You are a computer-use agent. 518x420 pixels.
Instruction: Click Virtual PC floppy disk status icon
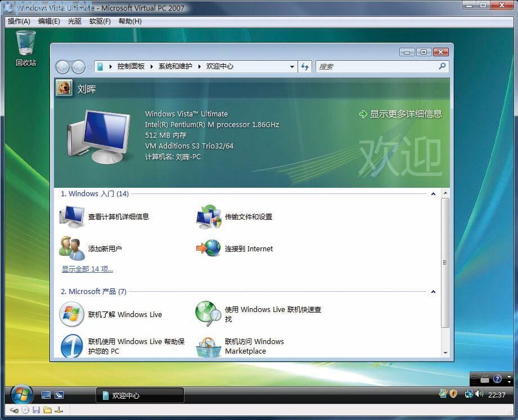click(37, 410)
